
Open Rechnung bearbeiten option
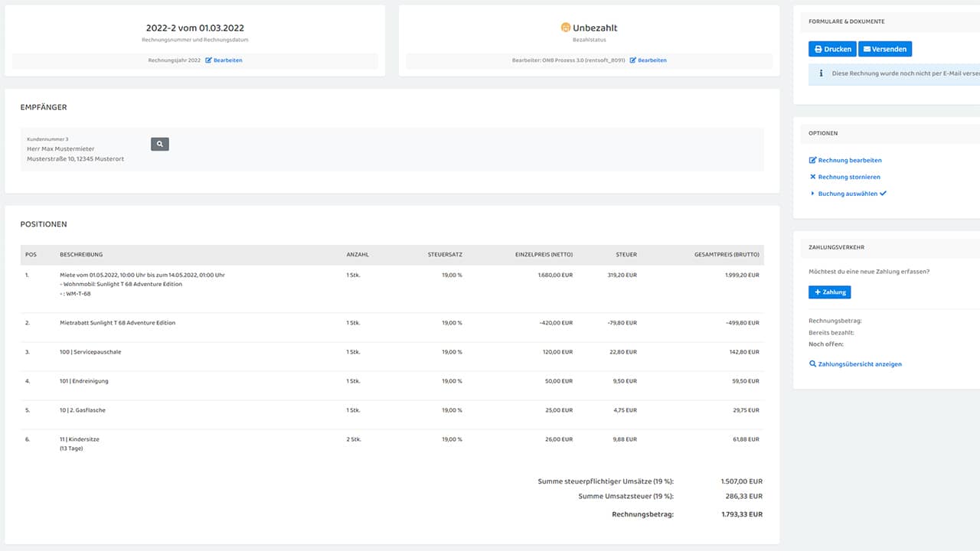tap(845, 161)
